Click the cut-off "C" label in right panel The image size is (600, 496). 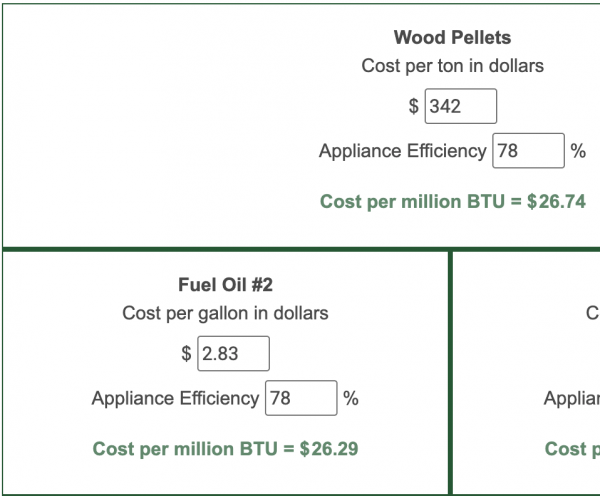pos(592,313)
